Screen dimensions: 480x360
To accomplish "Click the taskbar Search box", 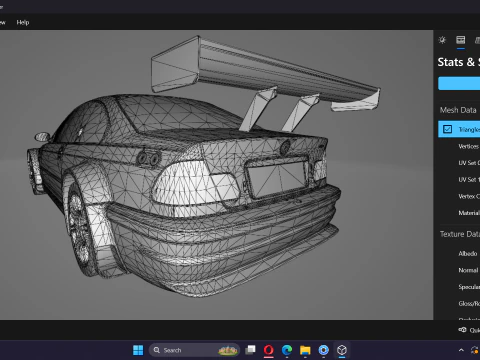I will 194,350.
